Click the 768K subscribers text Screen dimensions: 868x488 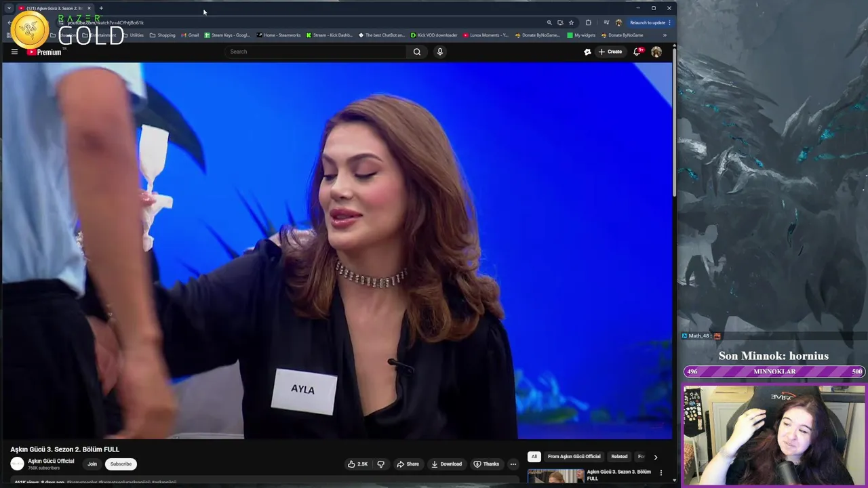[x=43, y=468]
